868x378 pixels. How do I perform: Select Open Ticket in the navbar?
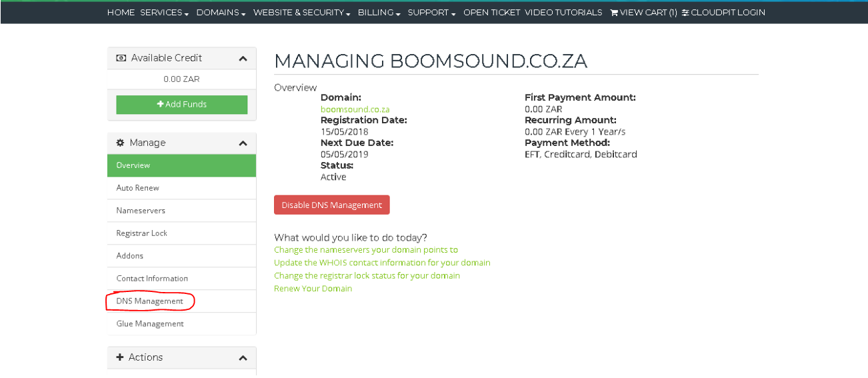pos(492,13)
